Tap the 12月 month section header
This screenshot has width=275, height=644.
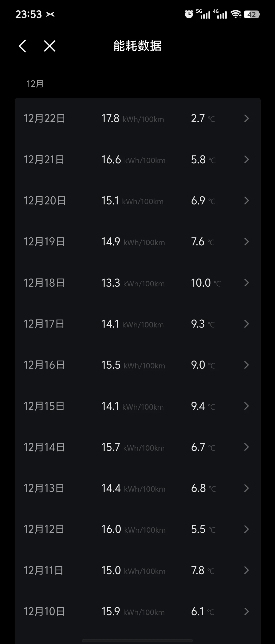35,84
